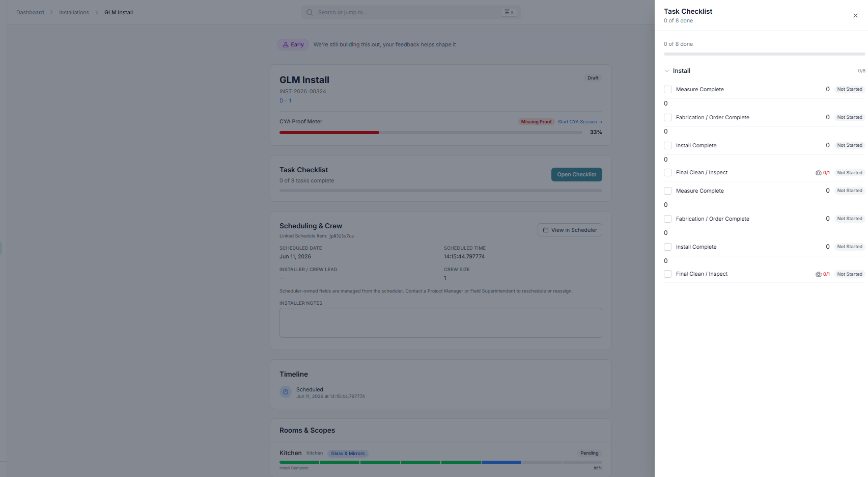Click the camera icon on first Final Clean row
The width and height of the screenshot is (868, 477).
pos(818,173)
